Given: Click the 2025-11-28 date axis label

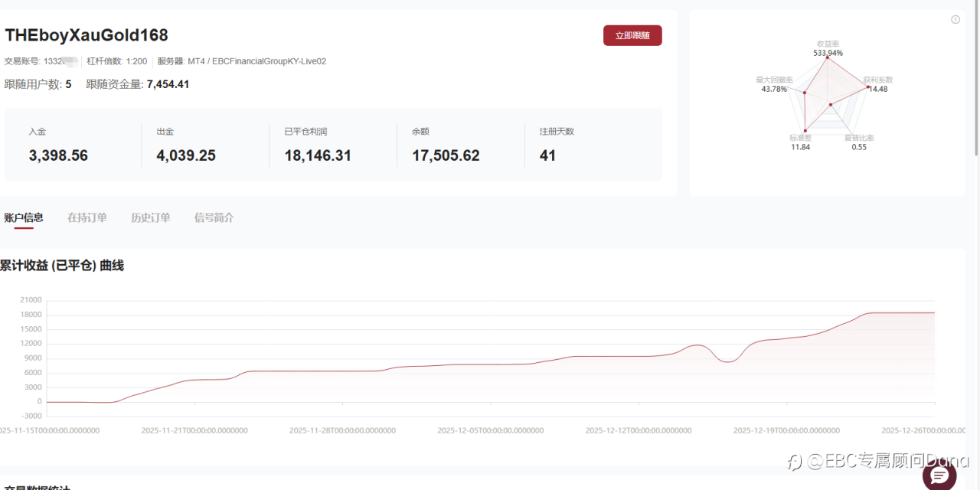Looking at the screenshot, I should (342, 430).
